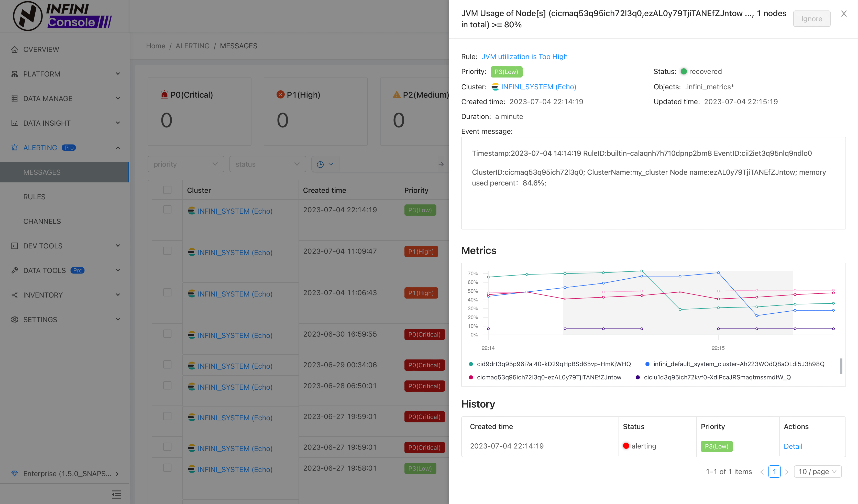Click the P0(Critical) siren icon

(164, 94)
